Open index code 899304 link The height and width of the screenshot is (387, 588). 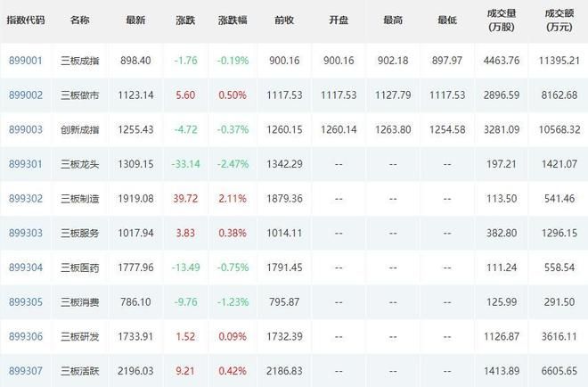26,268
